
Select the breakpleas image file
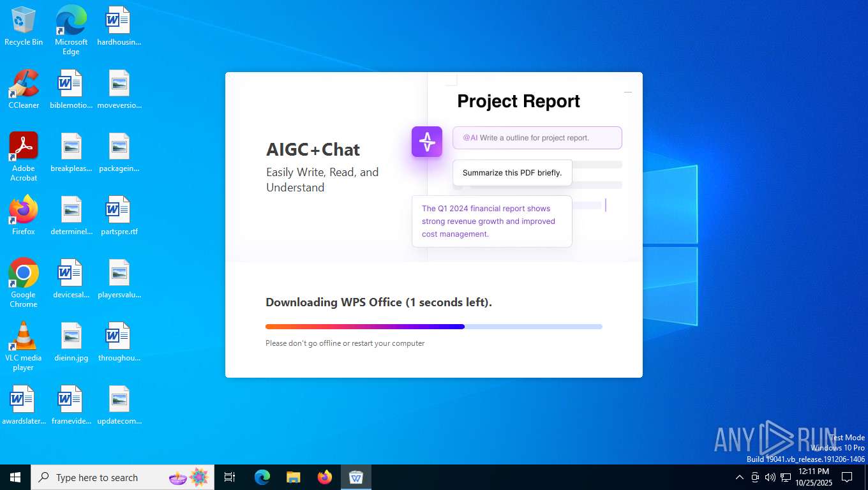tap(71, 153)
